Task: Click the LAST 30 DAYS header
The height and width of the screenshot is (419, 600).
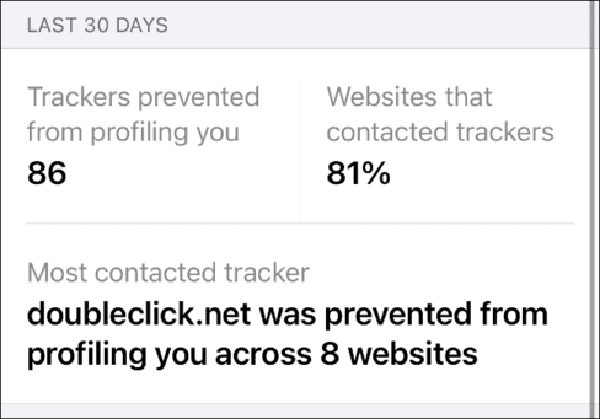Action: coord(98,26)
